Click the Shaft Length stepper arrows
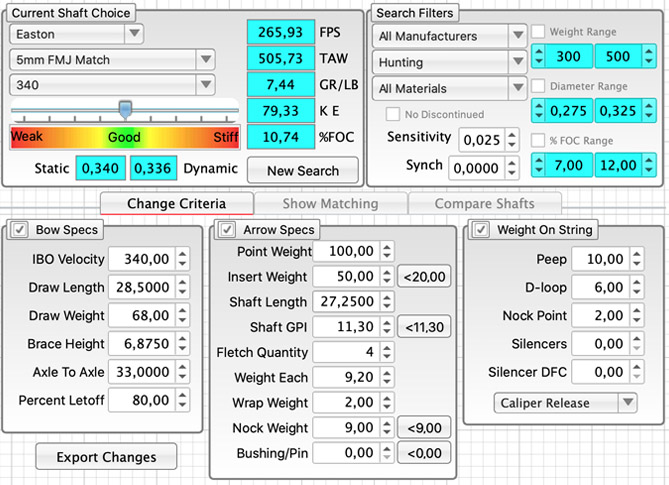Screen dimensions: 669x485 tap(387, 301)
